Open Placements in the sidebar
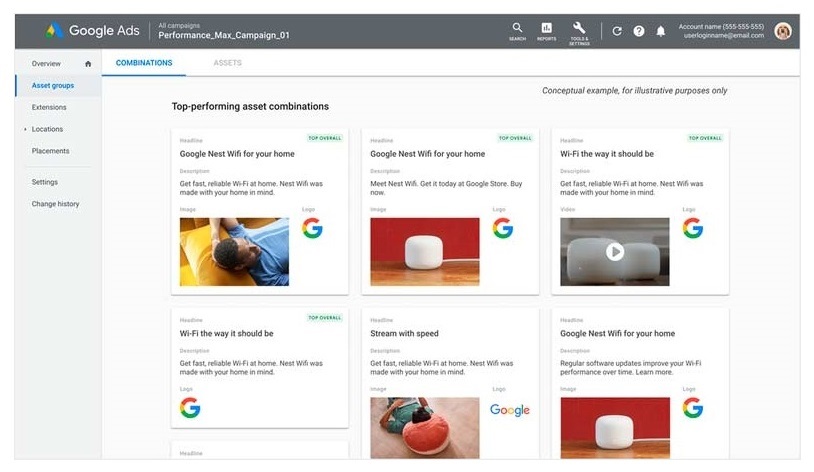Viewport: 814px width, 472px height. [x=51, y=151]
